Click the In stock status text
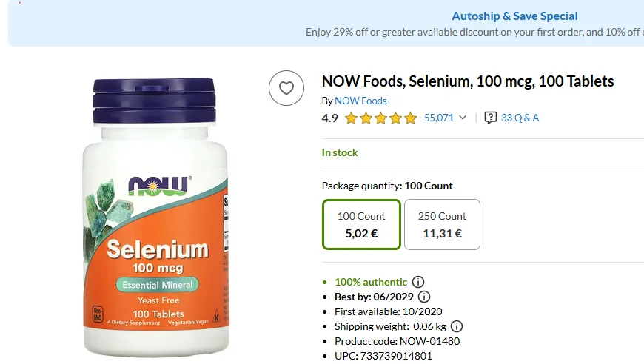 point(340,152)
